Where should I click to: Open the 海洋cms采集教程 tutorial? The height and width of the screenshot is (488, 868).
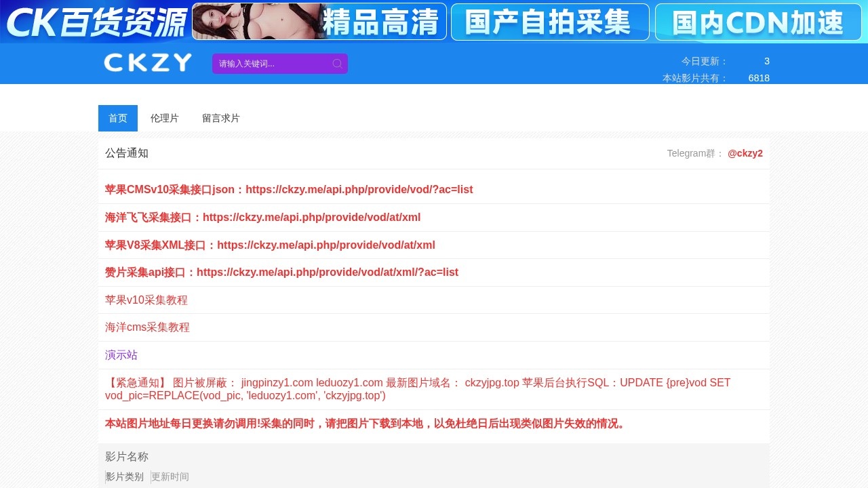click(147, 327)
